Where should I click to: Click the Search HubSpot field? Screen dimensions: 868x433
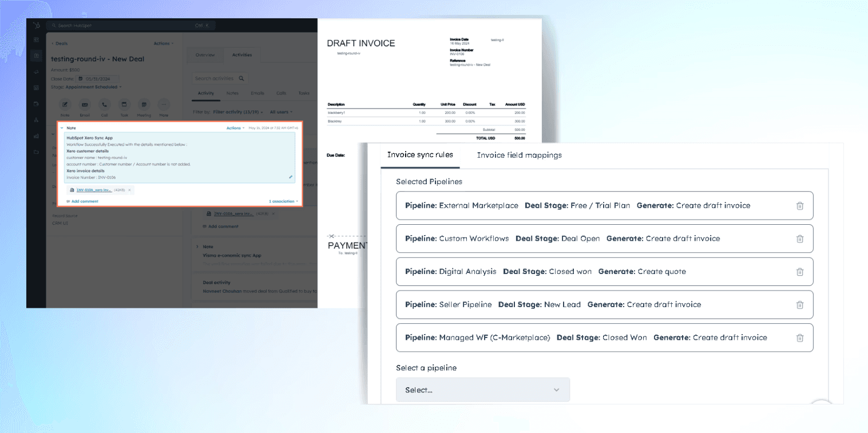[132, 26]
